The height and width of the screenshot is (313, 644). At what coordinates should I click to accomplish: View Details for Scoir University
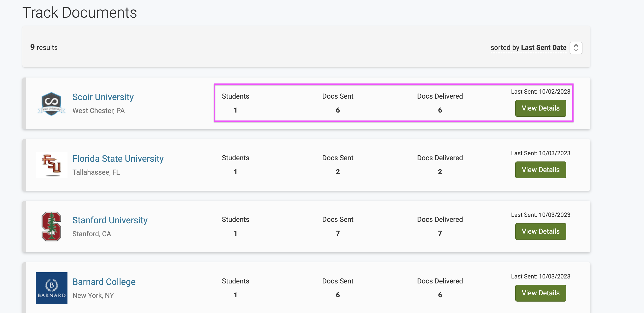click(x=541, y=108)
